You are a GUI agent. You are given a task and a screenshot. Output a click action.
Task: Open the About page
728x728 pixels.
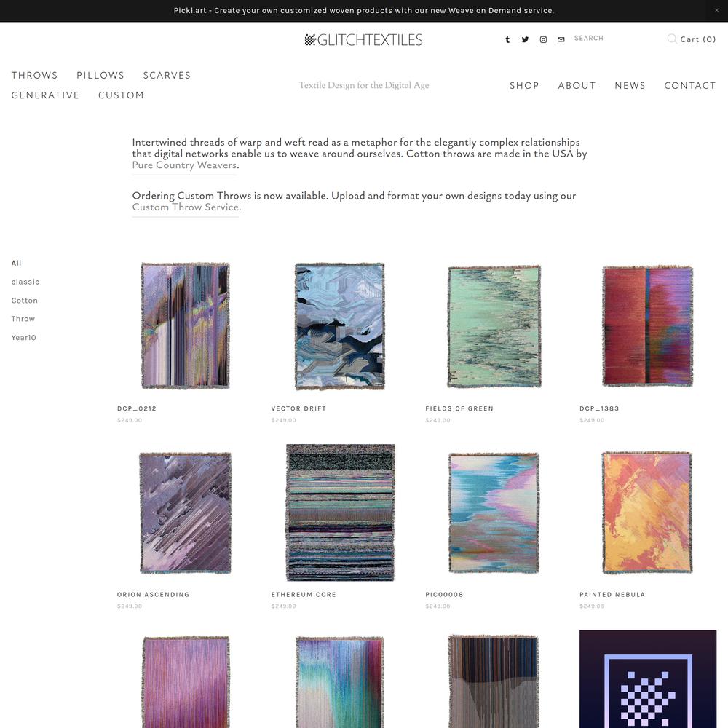pos(577,85)
